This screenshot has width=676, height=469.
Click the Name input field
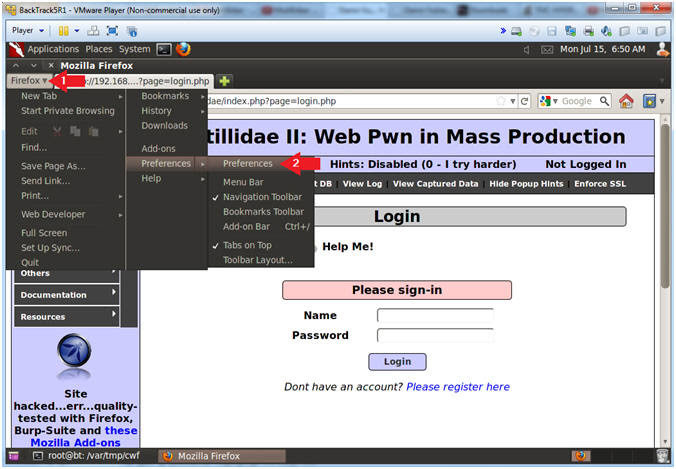(435, 315)
